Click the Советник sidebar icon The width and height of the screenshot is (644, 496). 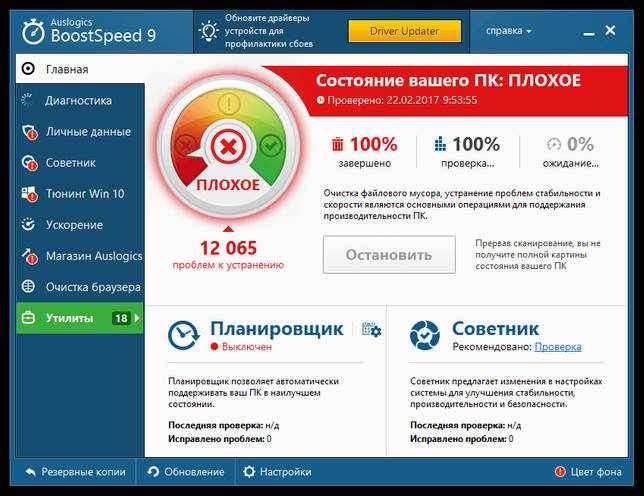[30, 163]
